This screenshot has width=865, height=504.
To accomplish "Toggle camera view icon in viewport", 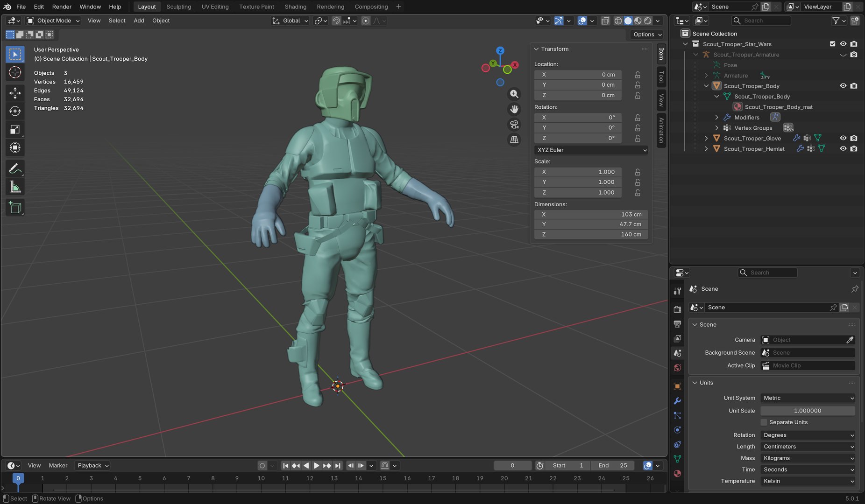I will [x=514, y=125].
